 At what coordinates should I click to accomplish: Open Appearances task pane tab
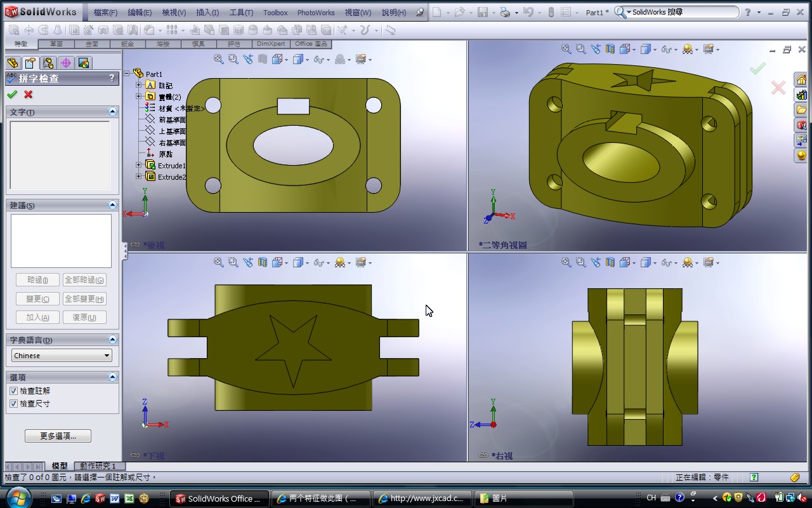[x=802, y=155]
